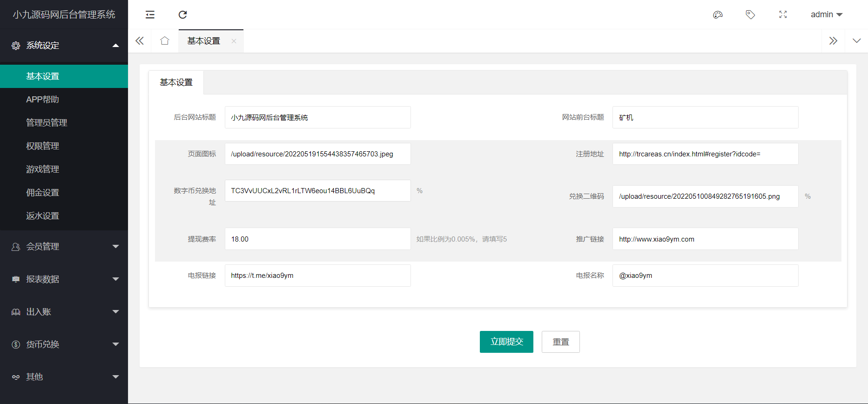
Task: Go to the home tab icon
Action: (165, 41)
